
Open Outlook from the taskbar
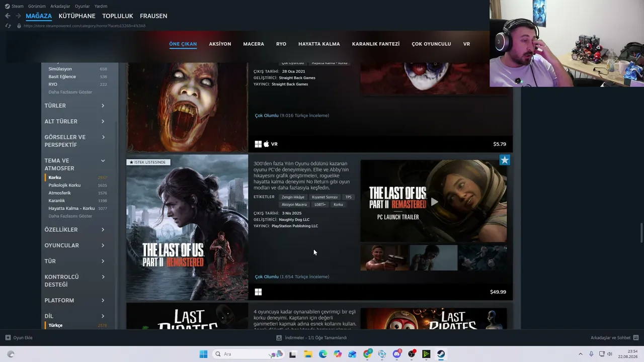click(x=352, y=354)
